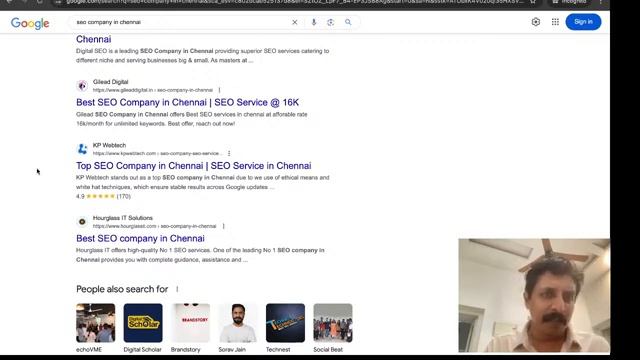This screenshot has width=640, height=360.
Task: Click the Gilead Digital site name
Action: click(110, 82)
